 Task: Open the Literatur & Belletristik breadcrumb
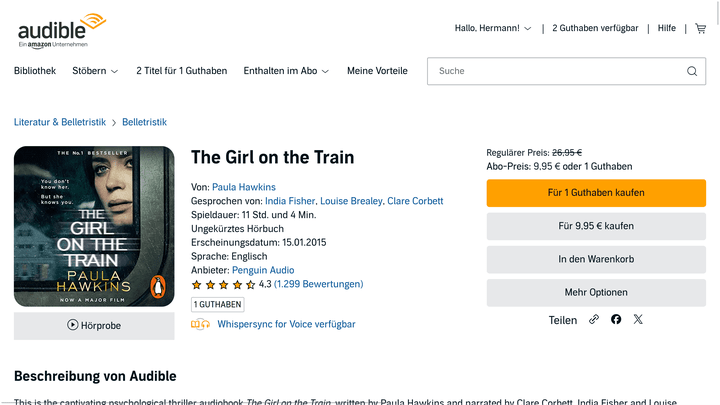[x=60, y=122]
